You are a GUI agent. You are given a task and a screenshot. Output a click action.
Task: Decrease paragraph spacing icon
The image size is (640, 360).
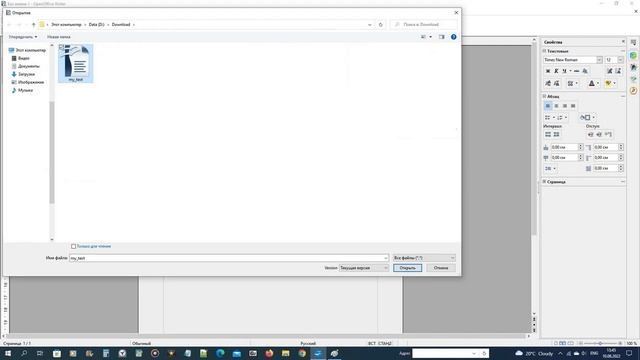(556, 134)
